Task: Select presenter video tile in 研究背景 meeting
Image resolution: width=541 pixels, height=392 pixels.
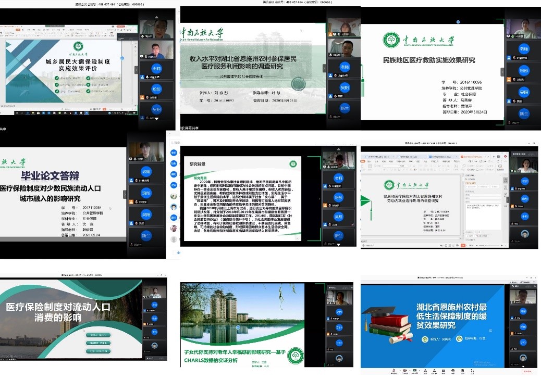Action: pyautogui.click(x=338, y=160)
